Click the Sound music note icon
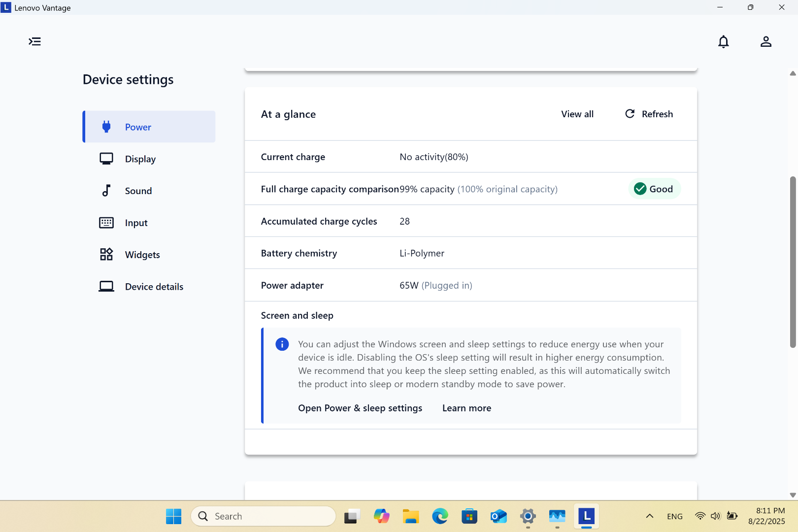This screenshot has width=798, height=532. point(106,191)
